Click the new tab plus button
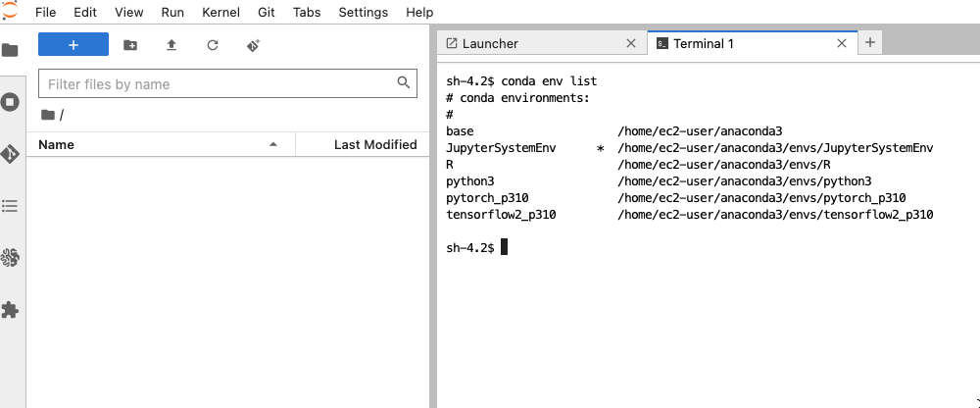 tap(870, 42)
